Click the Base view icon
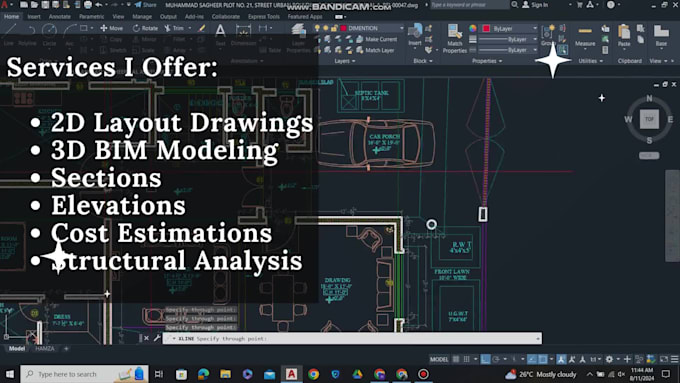 click(661, 32)
